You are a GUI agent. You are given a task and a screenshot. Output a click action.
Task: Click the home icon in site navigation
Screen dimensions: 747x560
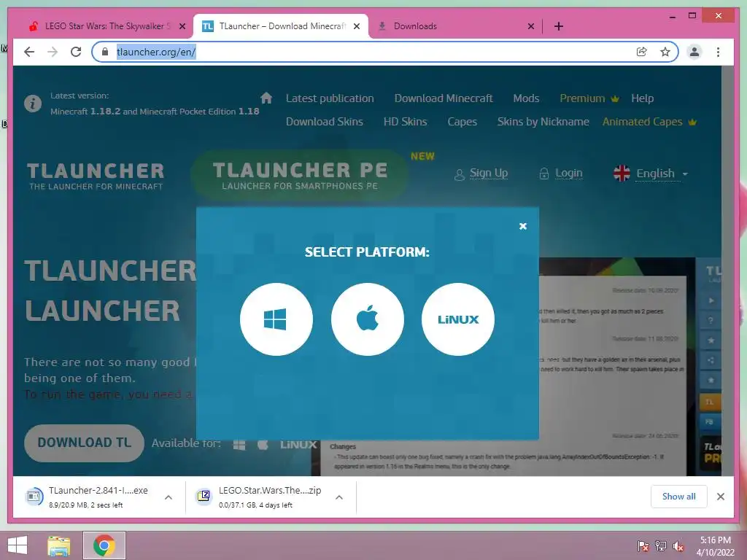click(x=266, y=98)
